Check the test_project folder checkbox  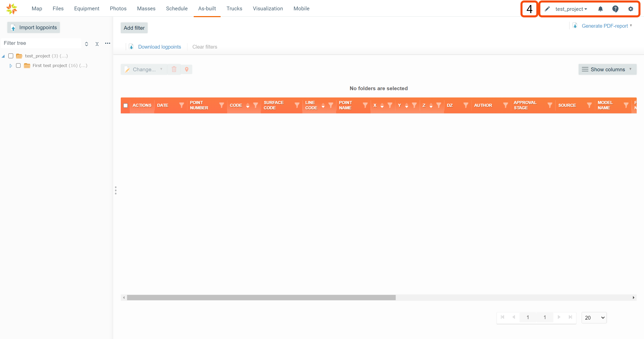[x=11, y=56]
